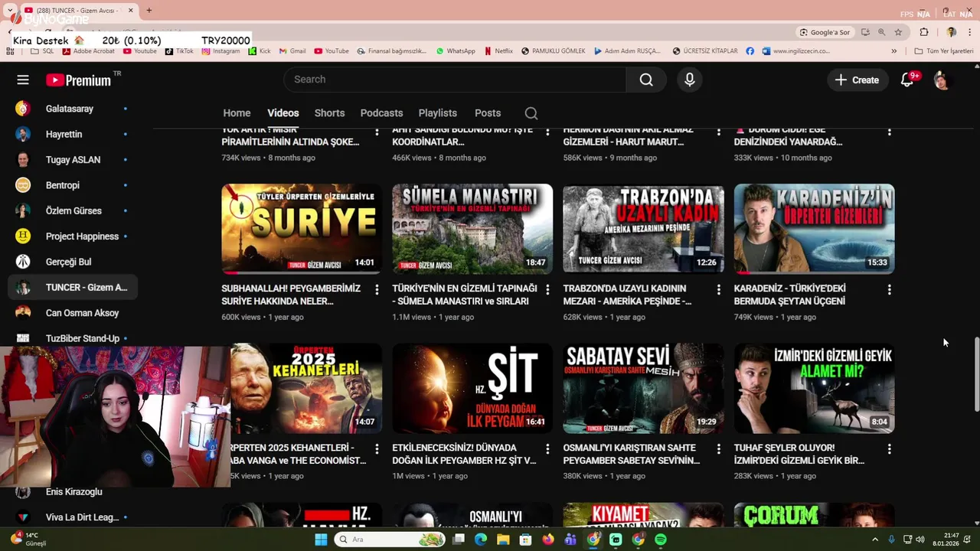980x551 pixels.
Task: Click Google'a Sor button in address bar
Action: (x=825, y=32)
